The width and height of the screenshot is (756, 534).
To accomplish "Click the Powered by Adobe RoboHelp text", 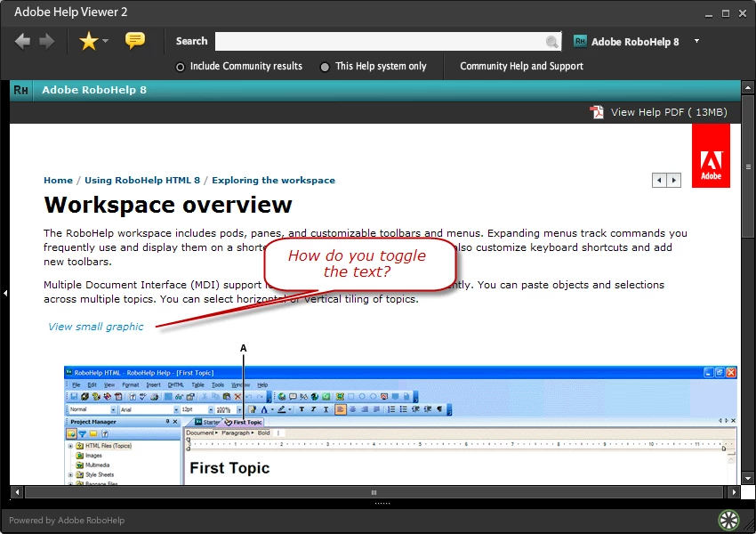I will tap(67, 520).
